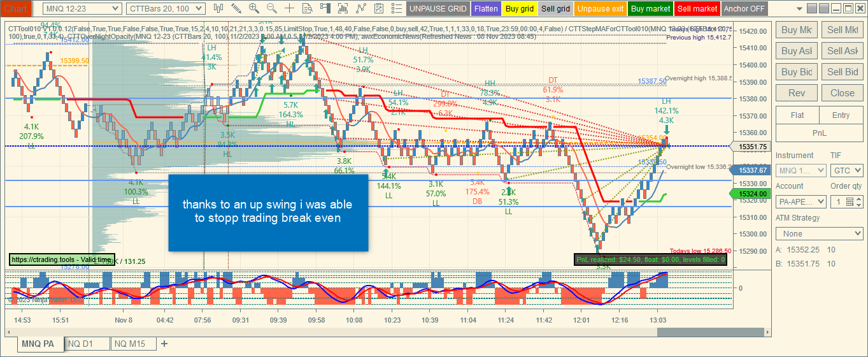Open the CTTBars 20, 100 interval dropdown
This screenshot has width=868, height=357.
tap(166, 8)
